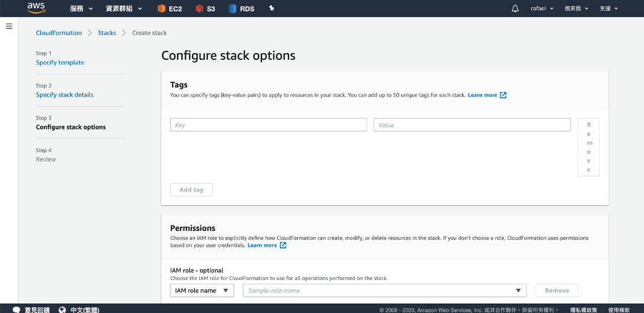
Task: Click the Add tag button
Action: coord(191,189)
